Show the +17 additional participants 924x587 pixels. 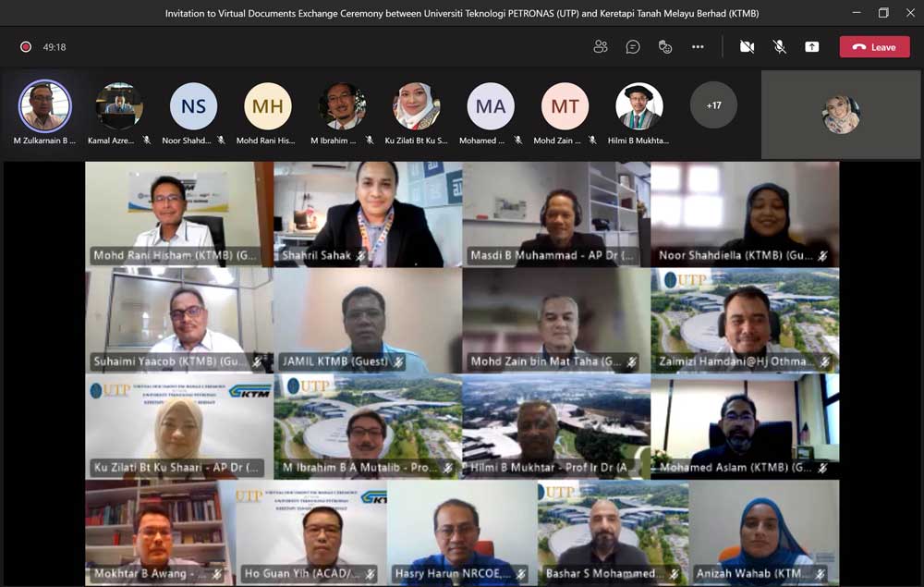click(713, 105)
